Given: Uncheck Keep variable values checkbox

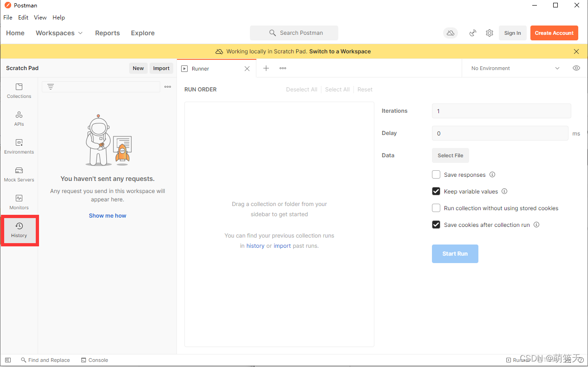Looking at the screenshot, I should pyautogui.click(x=436, y=191).
